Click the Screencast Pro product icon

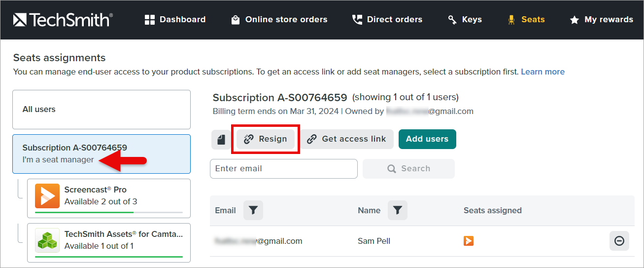point(47,196)
